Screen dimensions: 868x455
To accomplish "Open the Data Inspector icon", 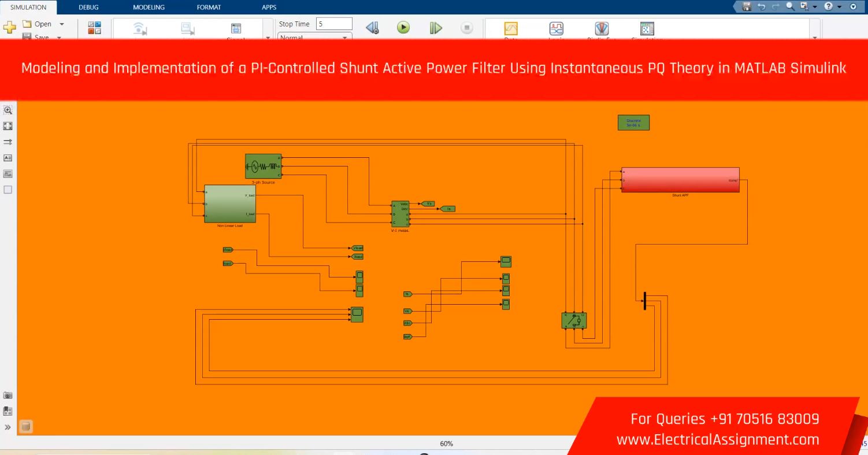I will pos(511,28).
